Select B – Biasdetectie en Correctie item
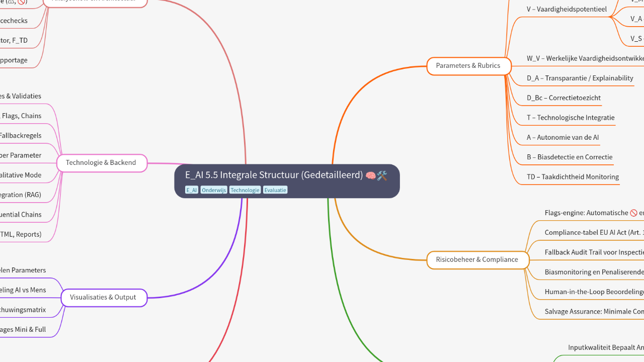 coord(570,157)
